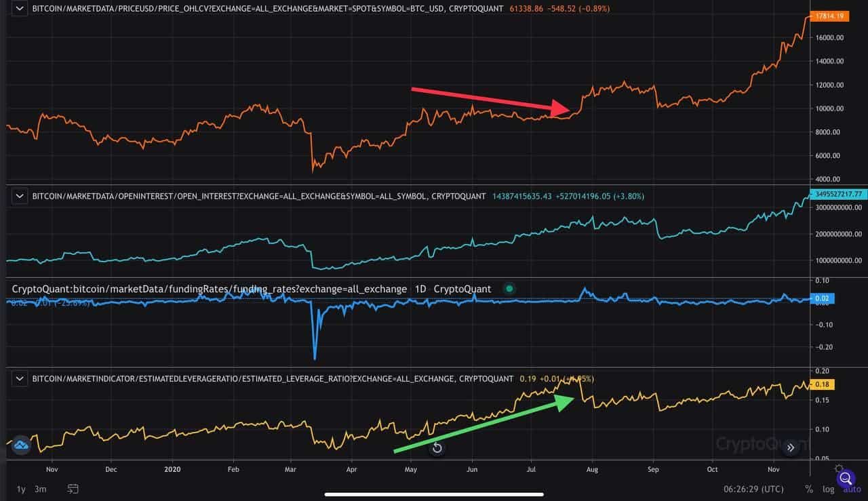Click the Dec label on the time axis
The image size is (868, 501).
click(x=111, y=468)
